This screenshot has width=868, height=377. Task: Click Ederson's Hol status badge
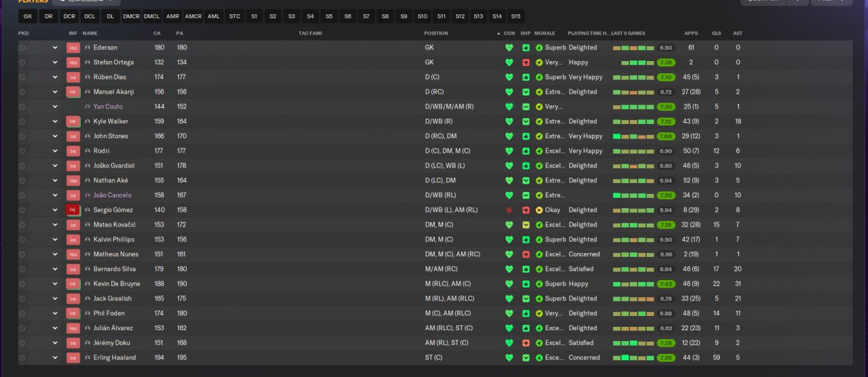73,47
